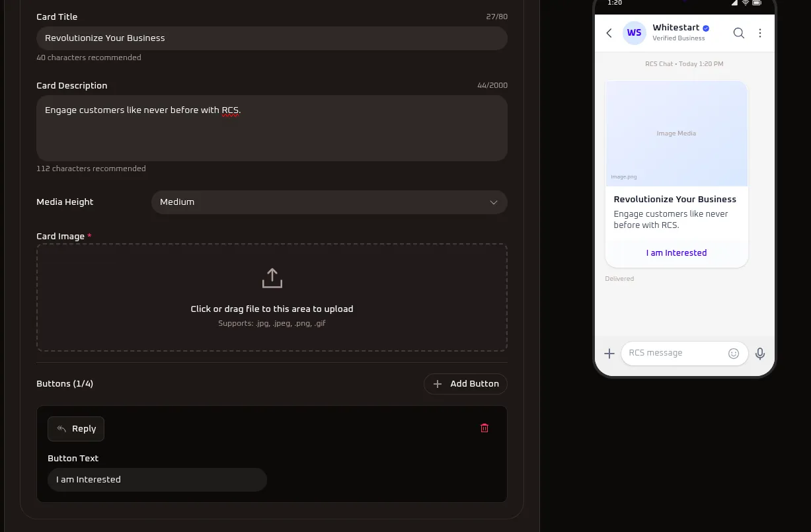
Task: Click the '44/2000' character counter
Action: point(492,85)
